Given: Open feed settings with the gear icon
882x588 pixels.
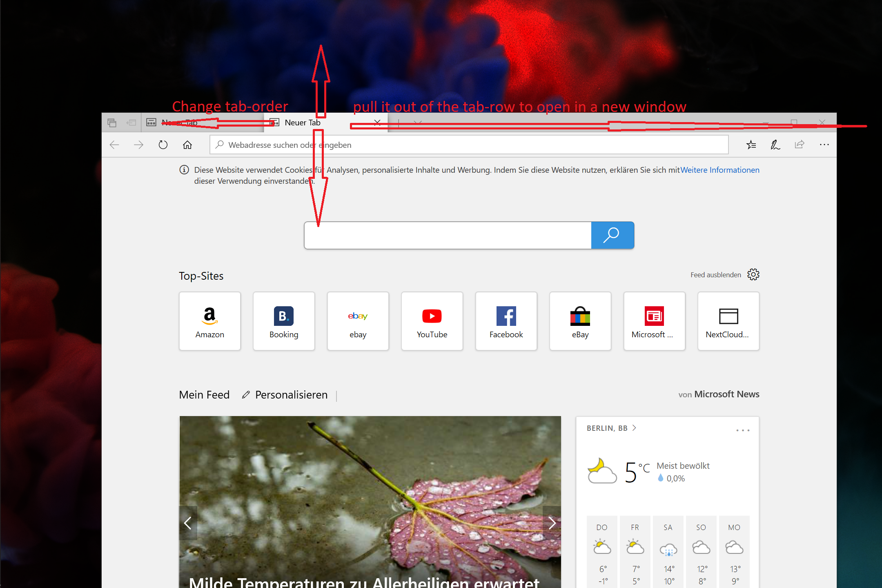Looking at the screenshot, I should (753, 274).
